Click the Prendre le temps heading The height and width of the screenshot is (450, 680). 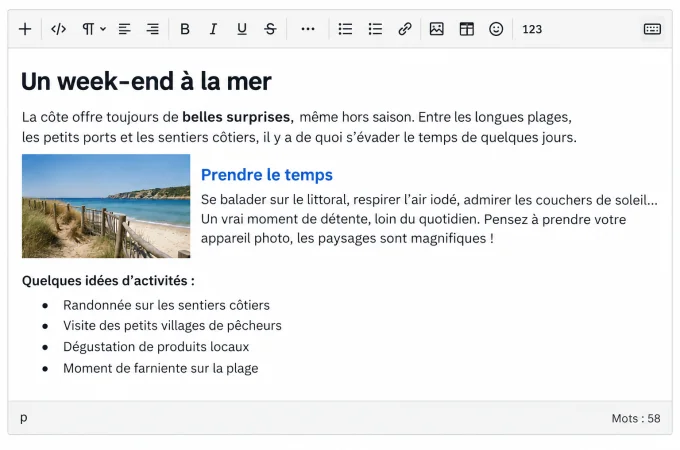coord(267,175)
